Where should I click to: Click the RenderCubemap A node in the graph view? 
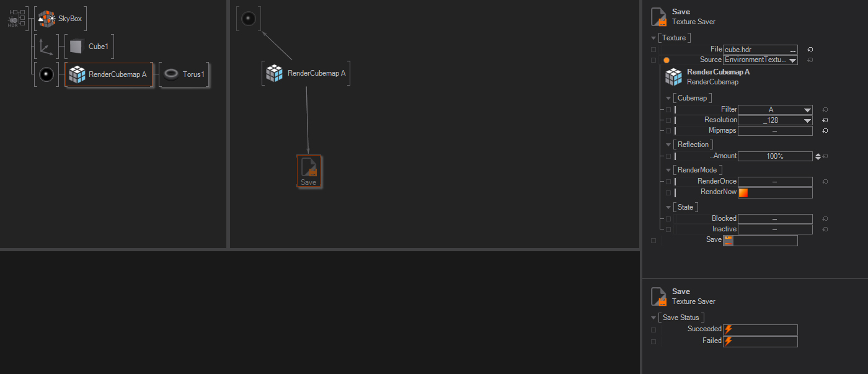coord(306,73)
